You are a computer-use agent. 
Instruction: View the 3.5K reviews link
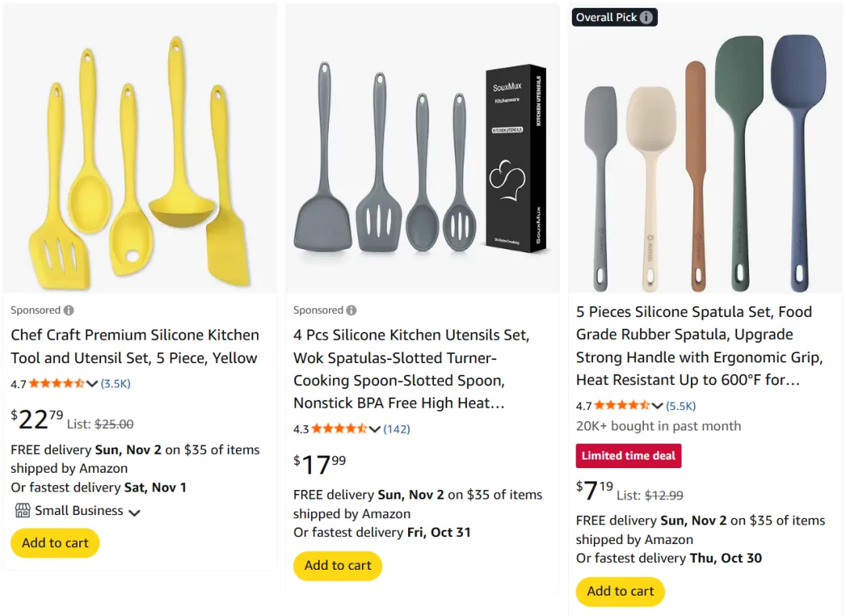tap(116, 384)
